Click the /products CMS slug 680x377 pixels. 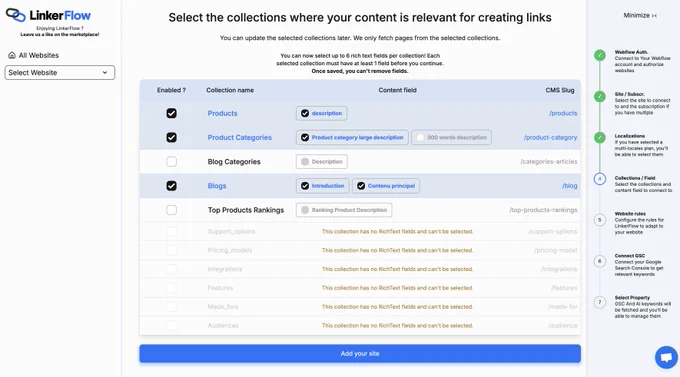point(563,113)
